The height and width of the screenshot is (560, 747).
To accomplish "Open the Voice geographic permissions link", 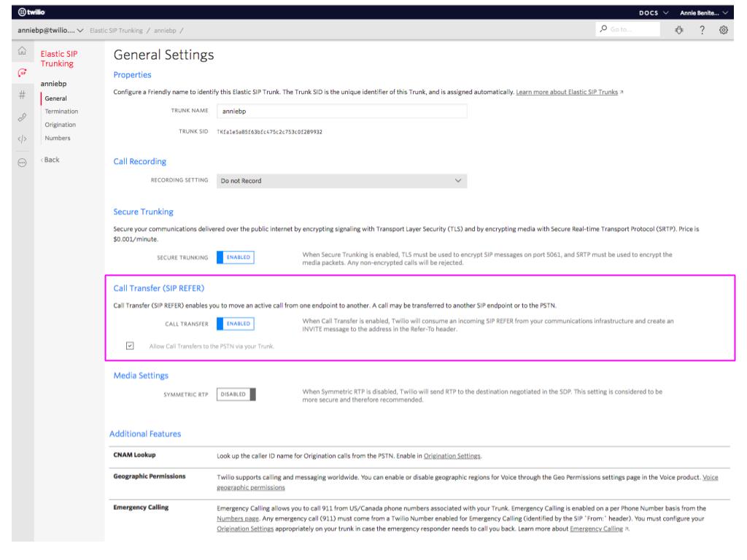I will 468,483.
